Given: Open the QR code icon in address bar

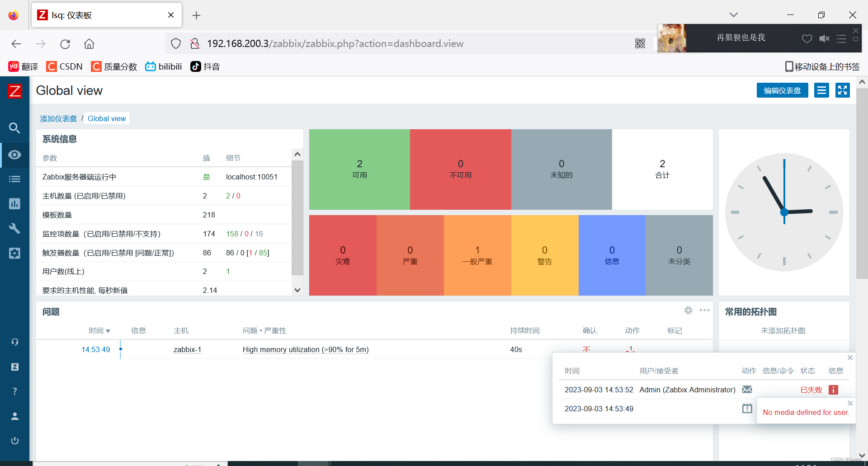Looking at the screenshot, I should pyautogui.click(x=640, y=43).
